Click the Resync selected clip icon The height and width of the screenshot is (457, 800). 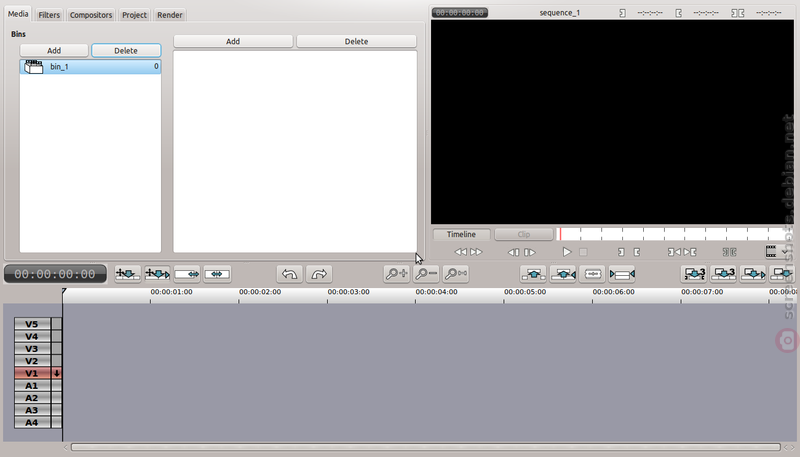coord(622,274)
